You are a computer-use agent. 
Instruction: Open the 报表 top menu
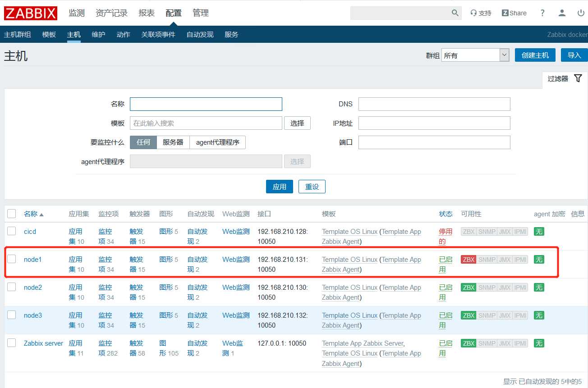point(147,13)
